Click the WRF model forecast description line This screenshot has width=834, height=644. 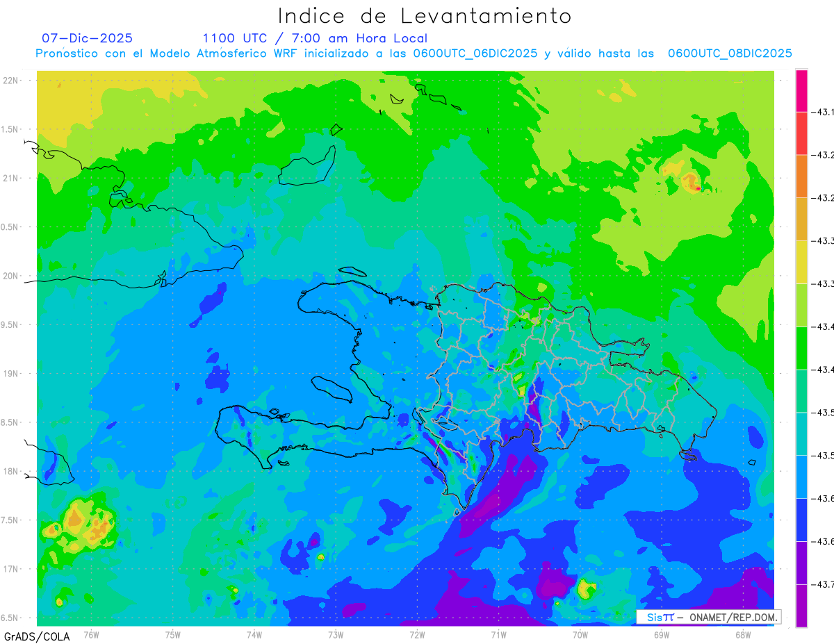414,53
